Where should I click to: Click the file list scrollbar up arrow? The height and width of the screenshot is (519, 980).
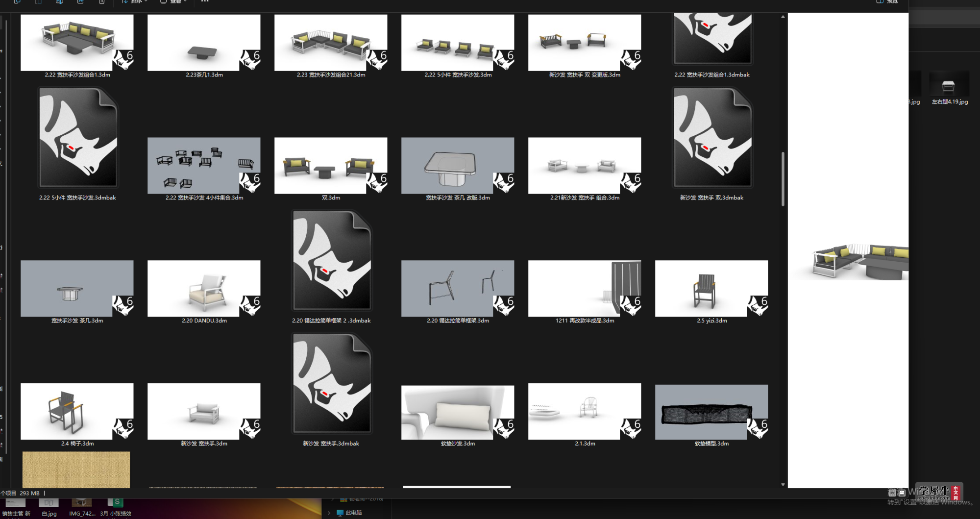(783, 17)
